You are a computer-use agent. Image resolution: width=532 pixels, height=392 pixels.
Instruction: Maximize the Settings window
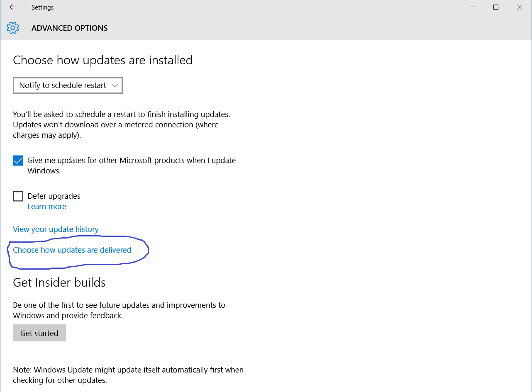coord(496,7)
